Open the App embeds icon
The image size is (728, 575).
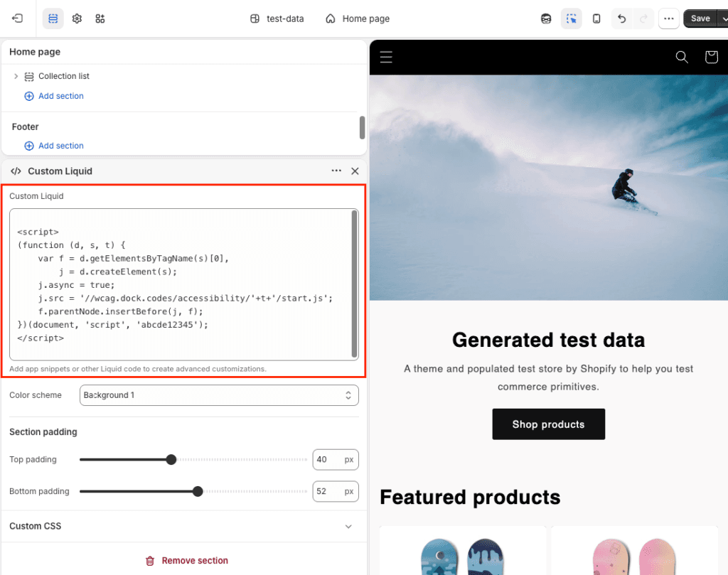pyautogui.click(x=100, y=18)
